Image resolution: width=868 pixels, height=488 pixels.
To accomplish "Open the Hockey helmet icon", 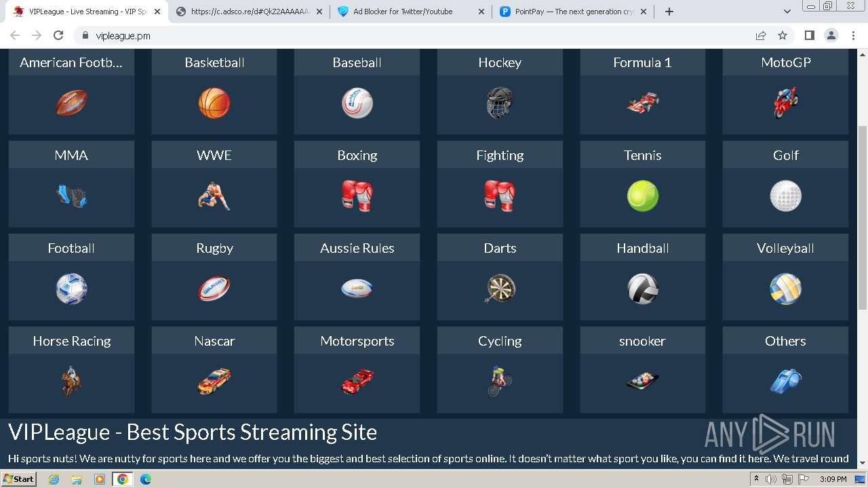I will [500, 103].
